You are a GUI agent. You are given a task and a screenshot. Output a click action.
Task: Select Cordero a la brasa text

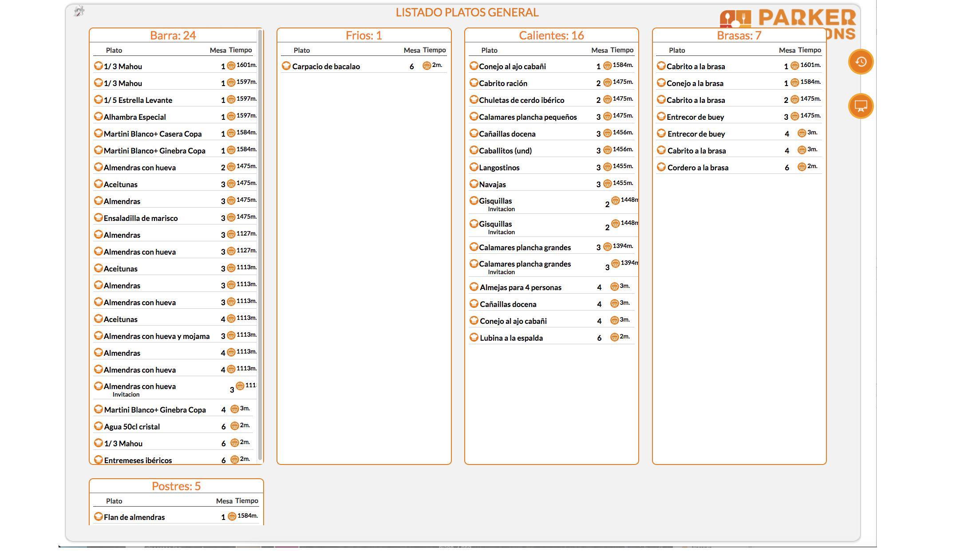[x=698, y=168]
